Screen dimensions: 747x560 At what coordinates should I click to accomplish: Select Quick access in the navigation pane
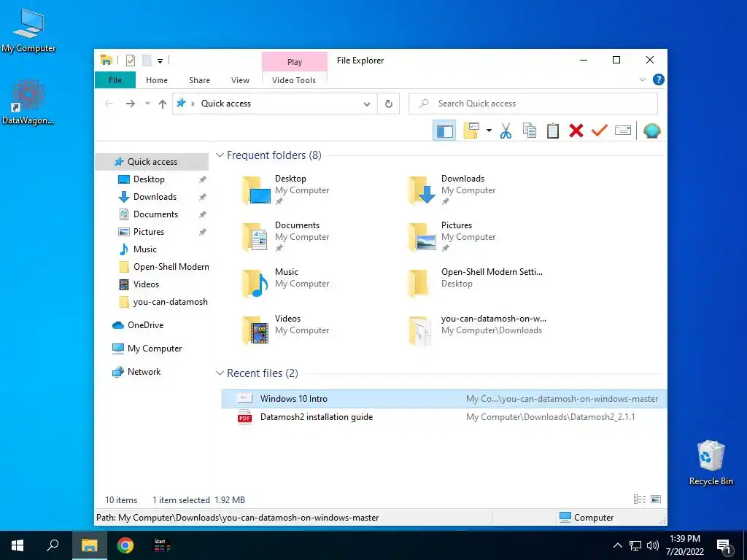[x=152, y=161]
